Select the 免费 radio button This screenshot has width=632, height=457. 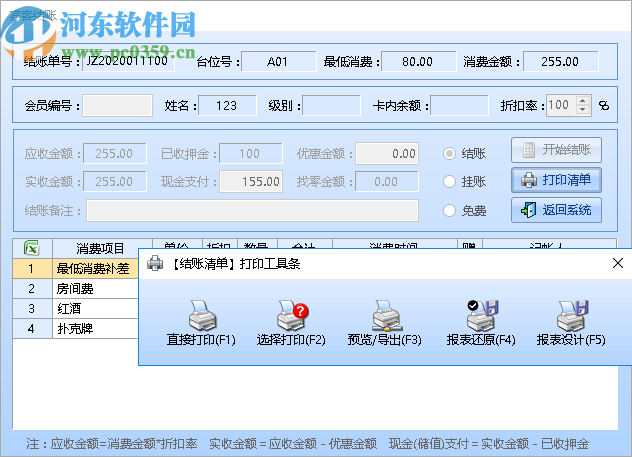coord(449,210)
